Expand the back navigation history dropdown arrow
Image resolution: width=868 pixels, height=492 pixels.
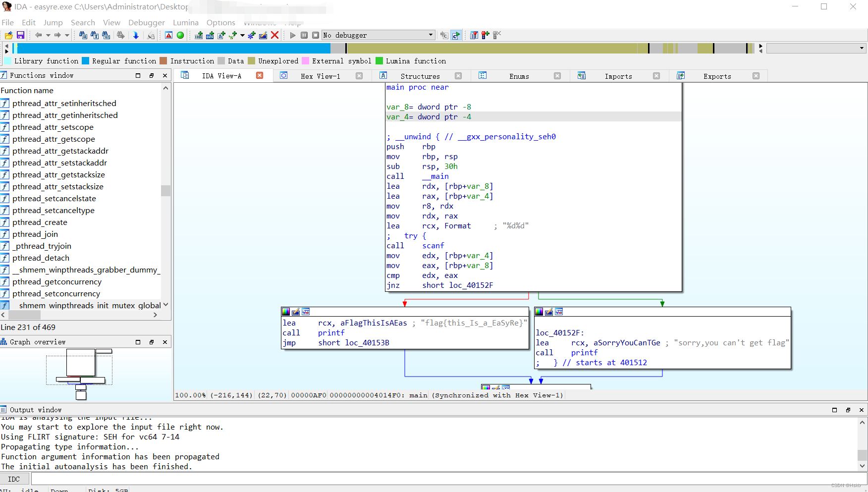[x=48, y=35]
